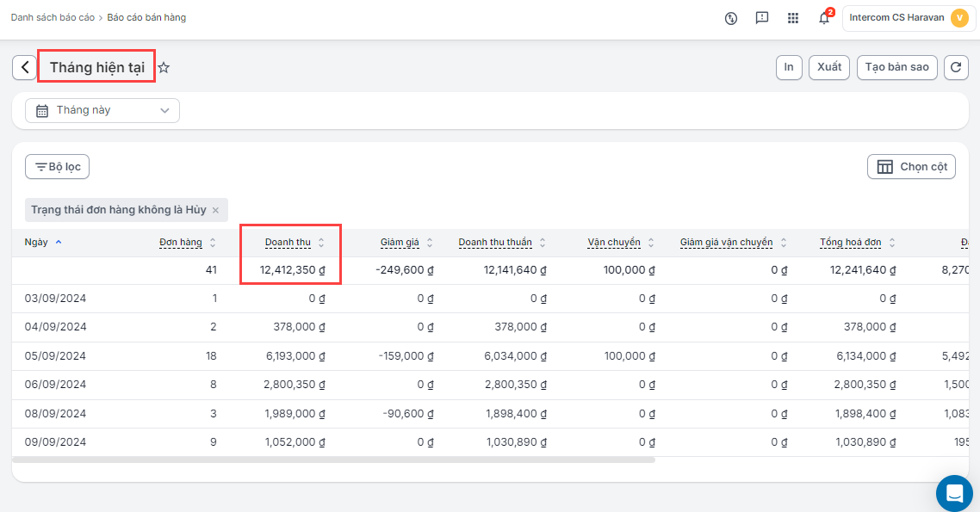Click the Bộ lọc filter button
980x512 pixels.
click(x=58, y=167)
